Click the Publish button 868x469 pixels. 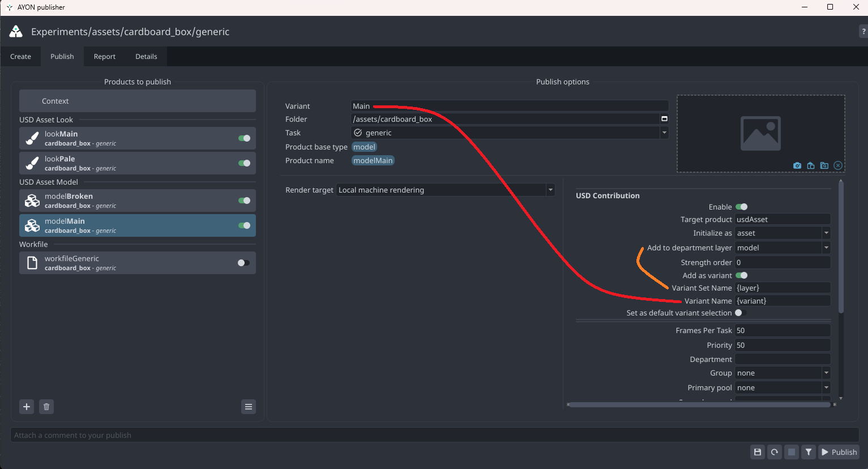(839, 452)
